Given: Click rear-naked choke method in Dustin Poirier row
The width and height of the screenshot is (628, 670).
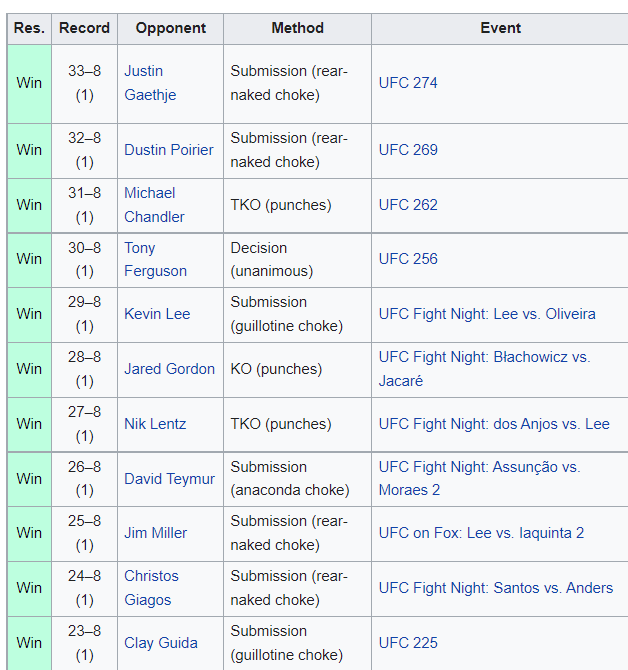Looking at the screenshot, I should pyautogui.click(x=297, y=150).
